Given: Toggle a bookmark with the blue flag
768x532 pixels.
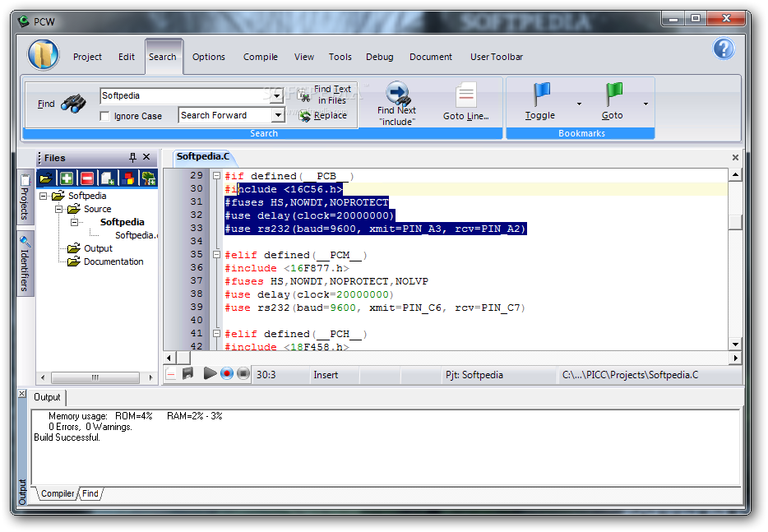Looking at the screenshot, I should (x=540, y=93).
